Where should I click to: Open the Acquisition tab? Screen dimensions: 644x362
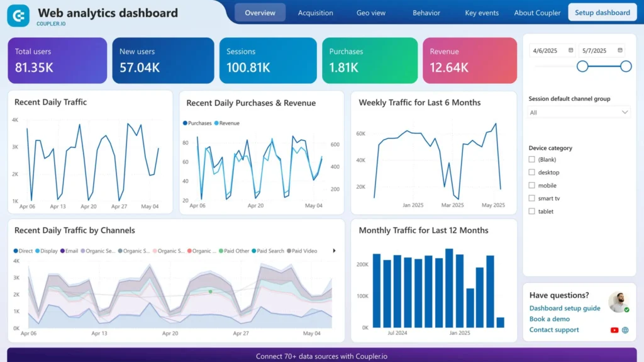click(x=316, y=13)
